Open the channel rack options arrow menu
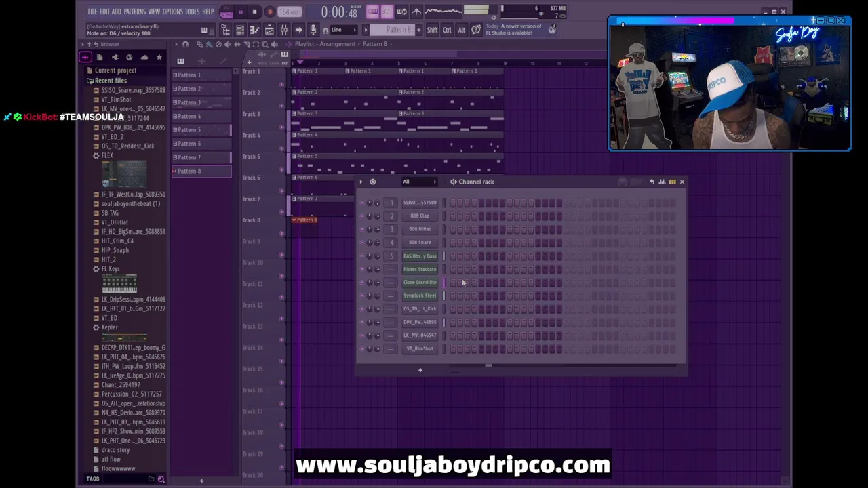 (x=361, y=182)
